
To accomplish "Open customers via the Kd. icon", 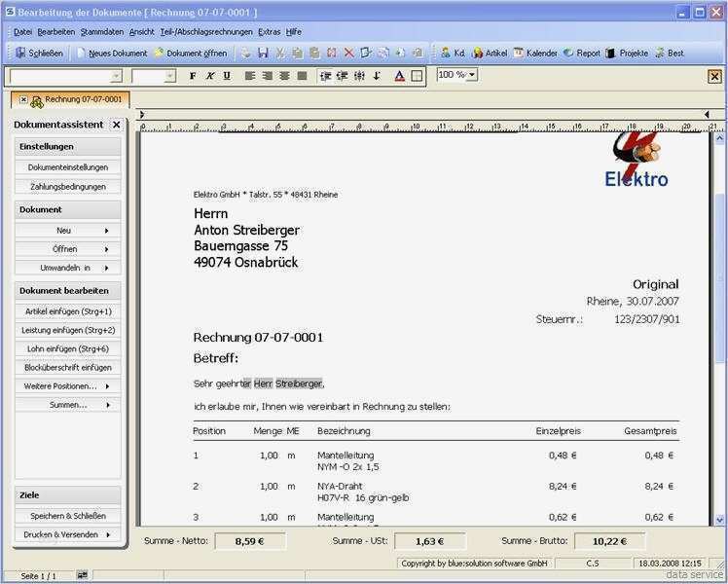I will (453, 53).
